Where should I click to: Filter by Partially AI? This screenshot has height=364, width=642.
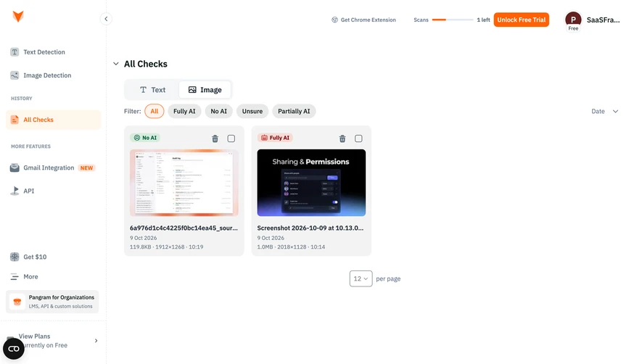294,112
